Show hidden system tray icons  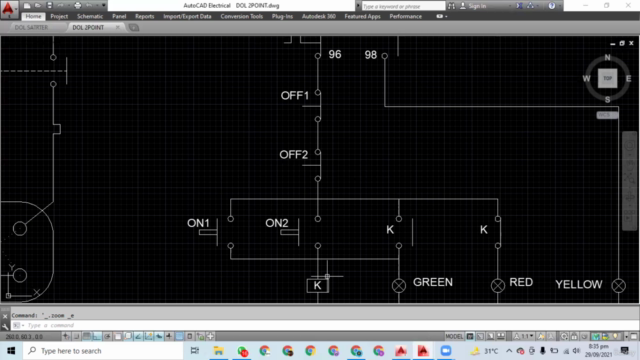click(x=509, y=351)
